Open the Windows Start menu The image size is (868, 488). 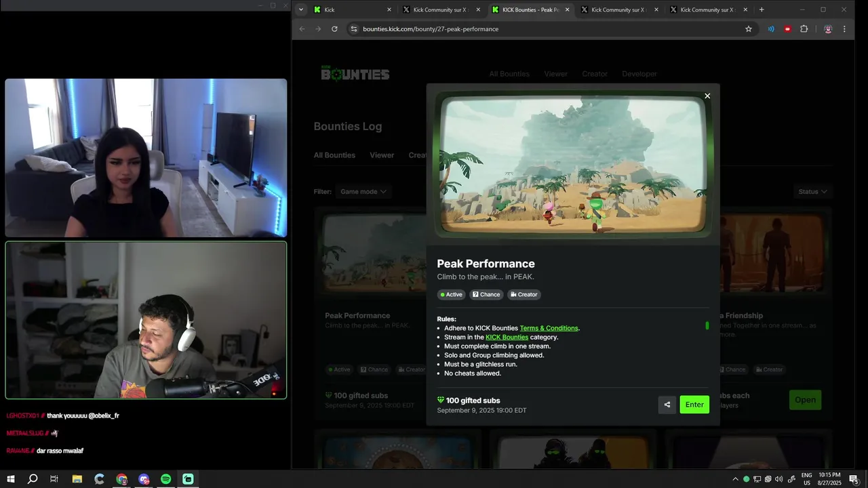tap(11, 479)
